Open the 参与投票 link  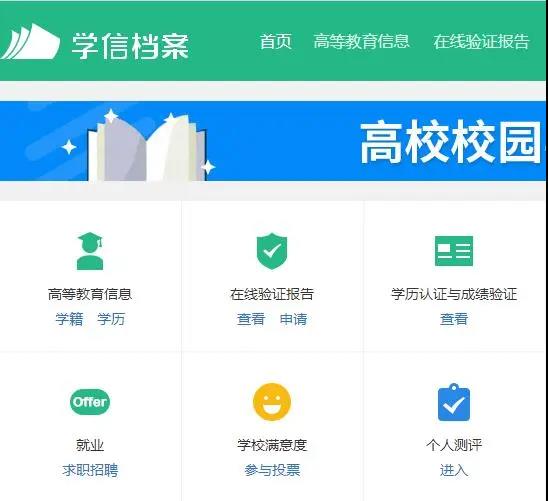coord(272,470)
